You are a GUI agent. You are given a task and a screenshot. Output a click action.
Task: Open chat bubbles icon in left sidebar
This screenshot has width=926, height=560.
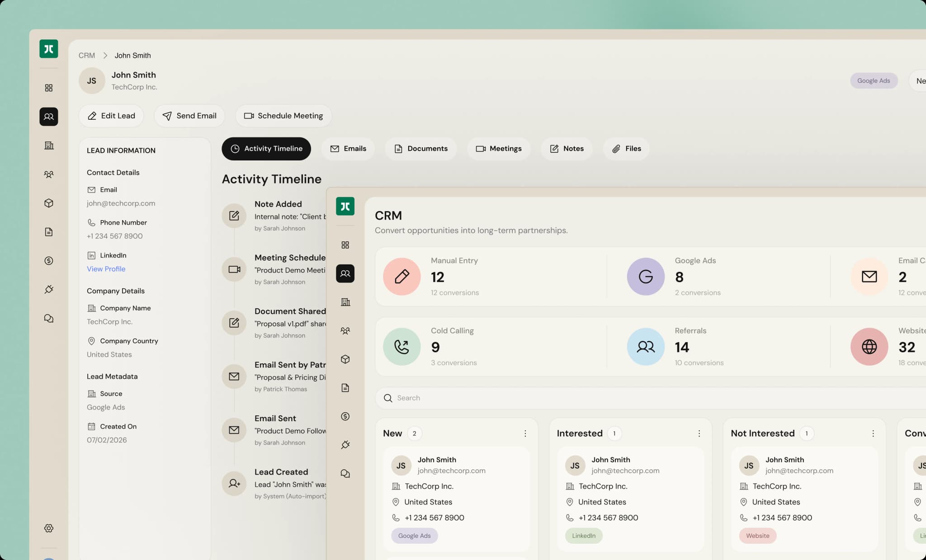[49, 319]
